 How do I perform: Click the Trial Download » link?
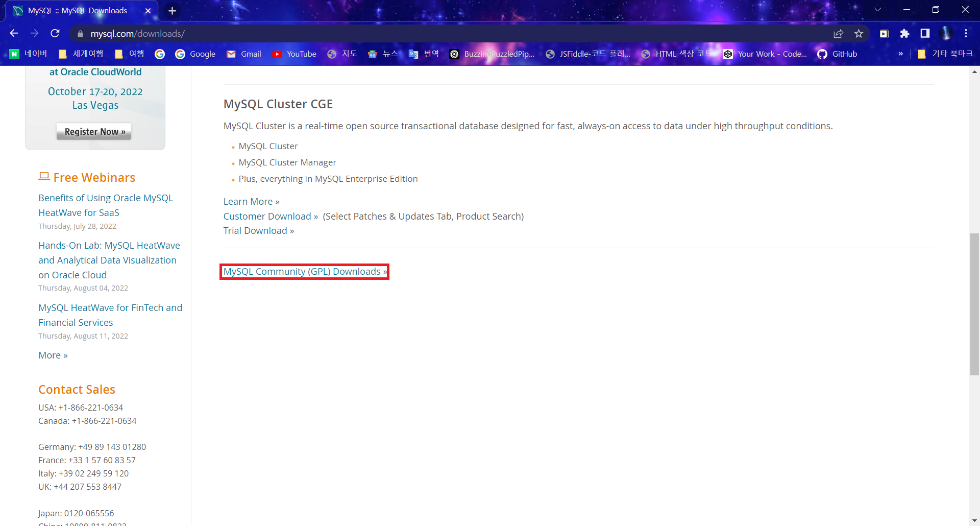[258, 230]
